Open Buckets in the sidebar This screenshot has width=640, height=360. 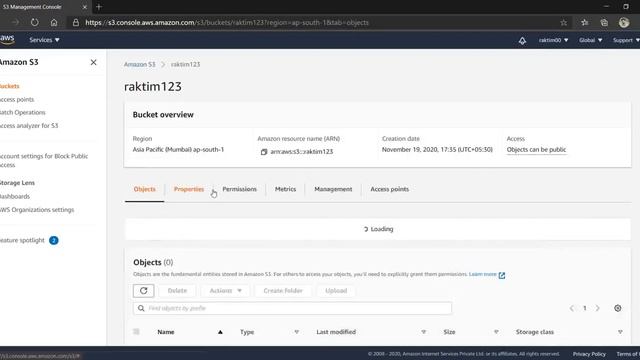9,86
